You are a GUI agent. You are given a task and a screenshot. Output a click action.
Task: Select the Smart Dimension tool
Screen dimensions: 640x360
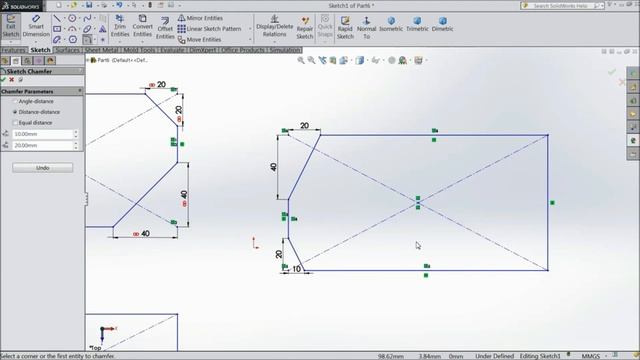click(x=36, y=26)
